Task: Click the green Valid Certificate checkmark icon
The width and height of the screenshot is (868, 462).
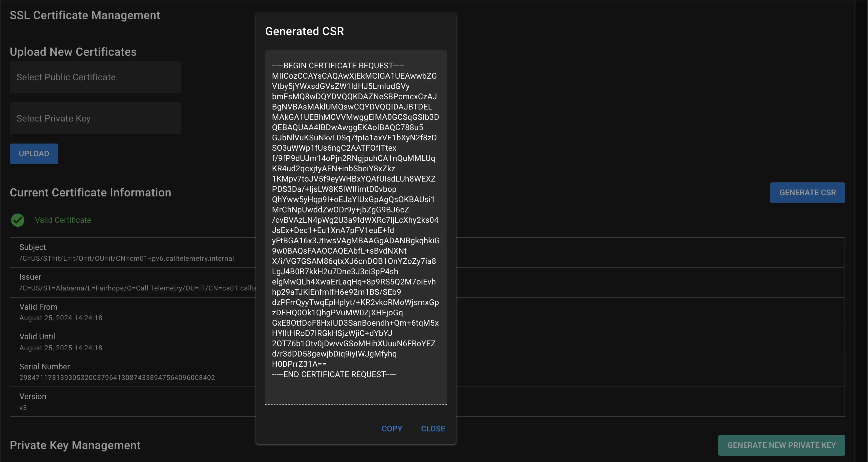Action: pyautogui.click(x=17, y=220)
